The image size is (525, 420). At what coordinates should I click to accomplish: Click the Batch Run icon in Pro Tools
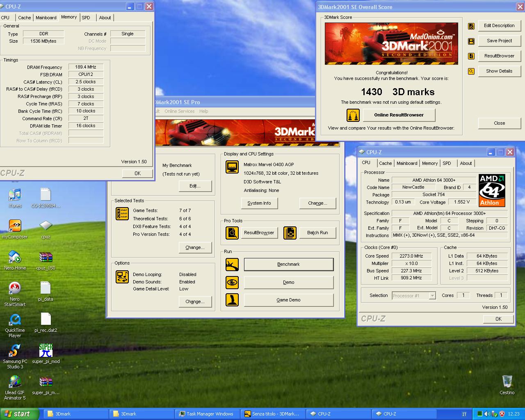pos(290,233)
